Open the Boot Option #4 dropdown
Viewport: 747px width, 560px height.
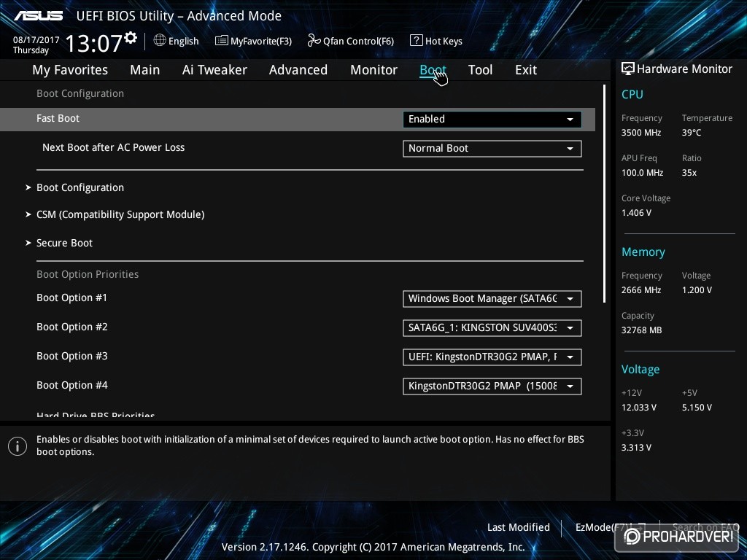pos(492,386)
